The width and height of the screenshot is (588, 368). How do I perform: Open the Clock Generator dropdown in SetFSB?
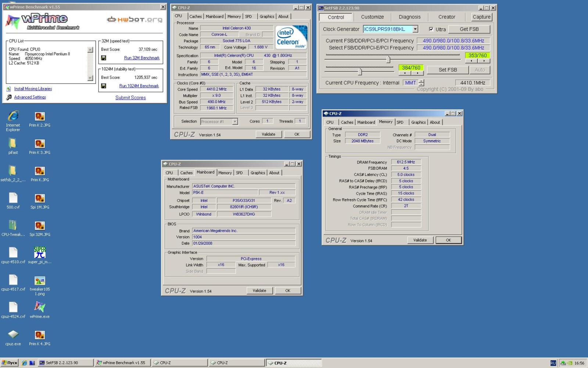point(415,29)
